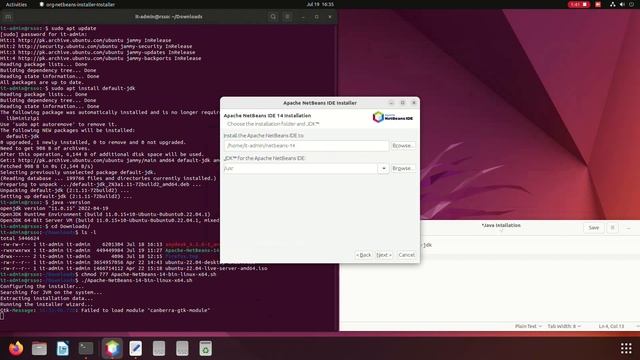640x360 pixels.
Task: Maximize the terminal window
Action: 316,17
